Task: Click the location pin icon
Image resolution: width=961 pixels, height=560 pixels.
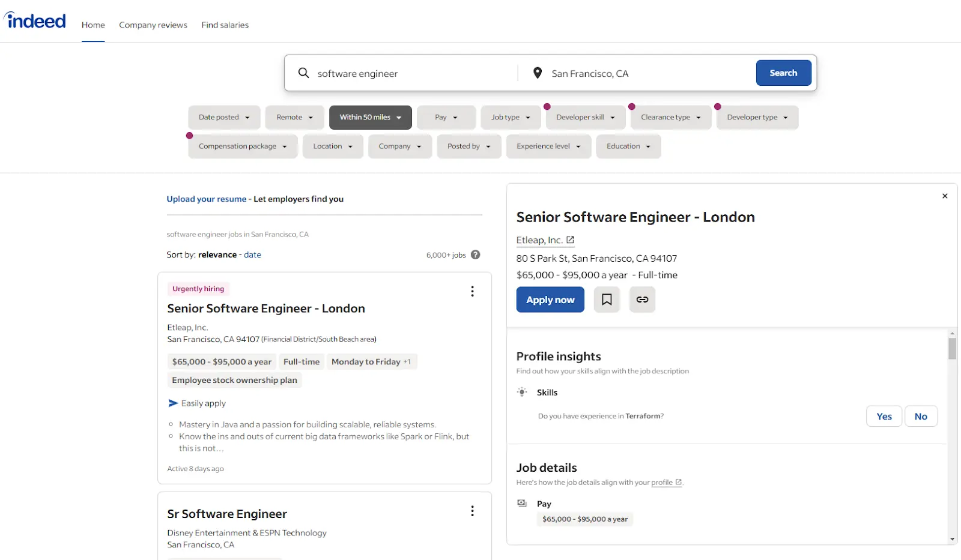Action: coord(538,73)
